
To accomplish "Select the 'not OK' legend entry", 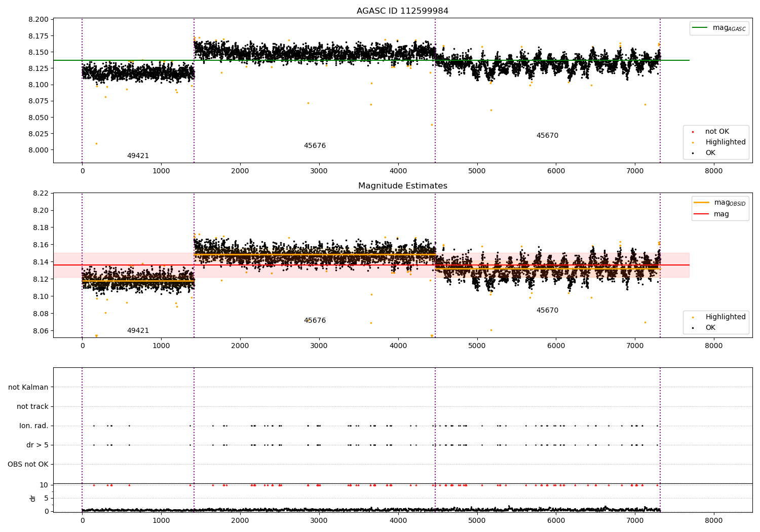I will coord(717,132).
